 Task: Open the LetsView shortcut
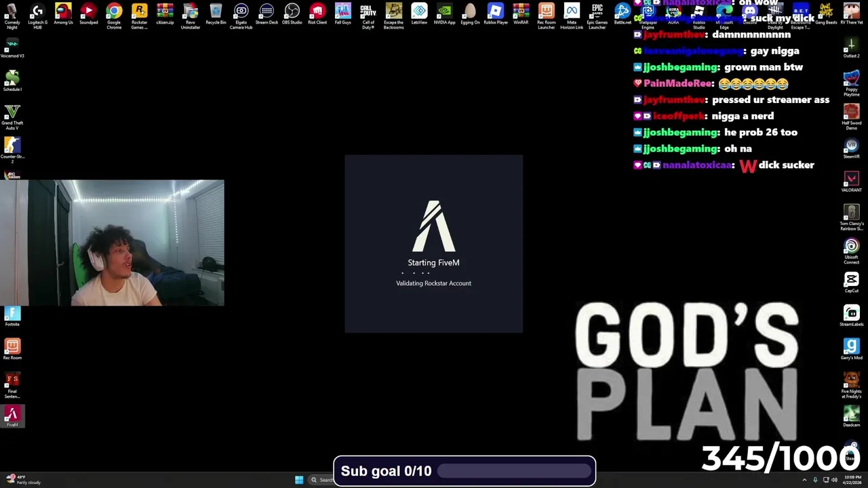coord(419,14)
